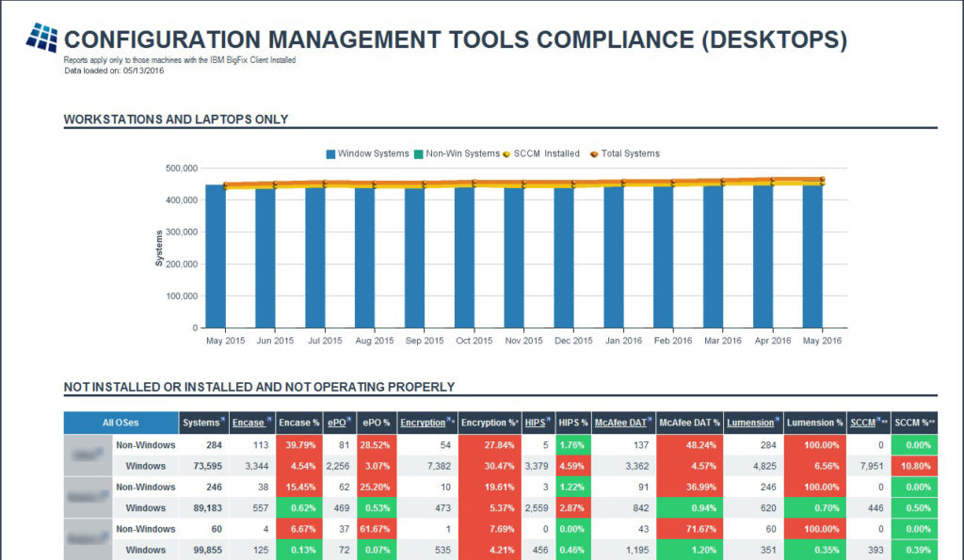Click the All OSes header cell
The image size is (964, 560).
(x=120, y=423)
